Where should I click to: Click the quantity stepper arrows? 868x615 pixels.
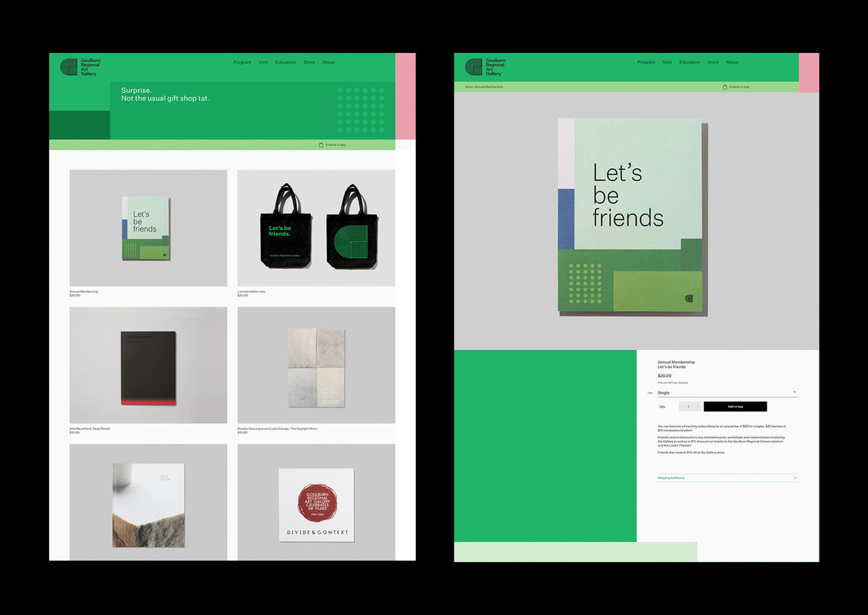click(x=697, y=407)
